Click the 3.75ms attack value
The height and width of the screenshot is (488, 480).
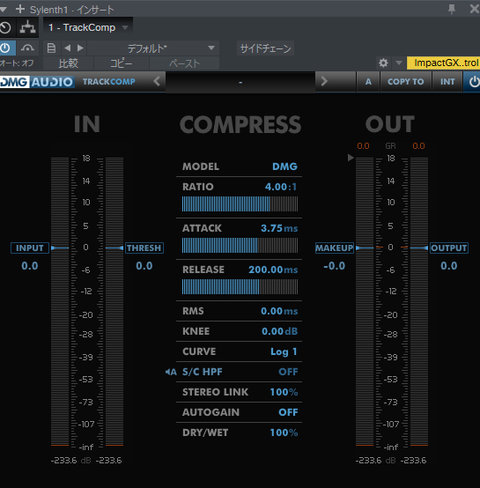[x=279, y=228]
